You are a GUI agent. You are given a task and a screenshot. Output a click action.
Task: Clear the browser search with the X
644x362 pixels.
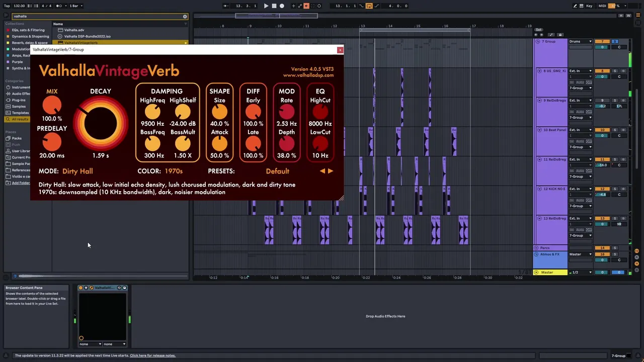coord(185,17)
